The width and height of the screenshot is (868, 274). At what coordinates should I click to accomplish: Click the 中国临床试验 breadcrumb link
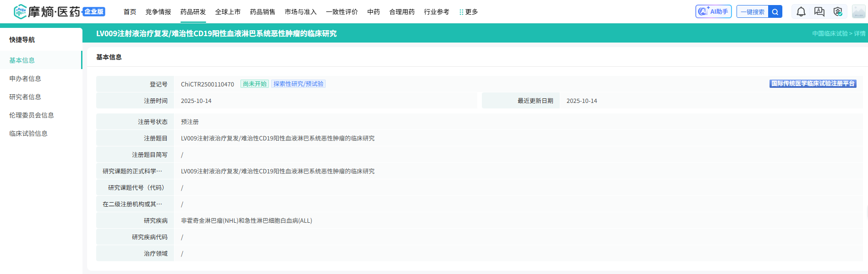point(830,33)
